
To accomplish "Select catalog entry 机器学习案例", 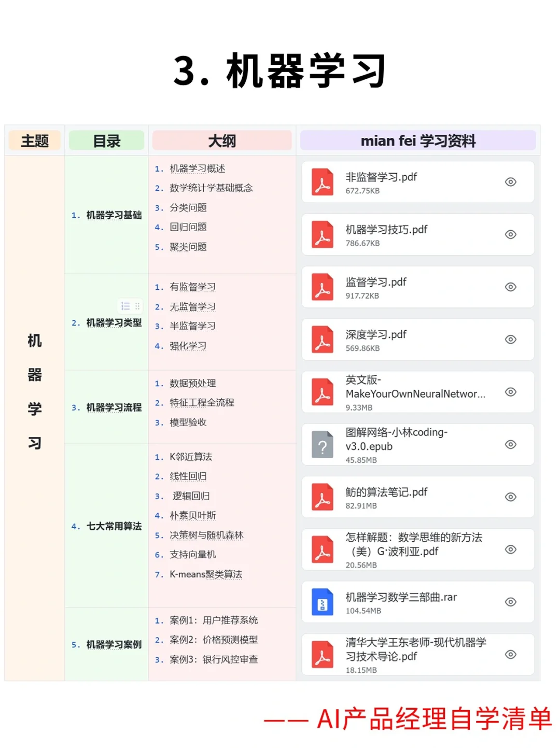I will click(x=114, y=644).
